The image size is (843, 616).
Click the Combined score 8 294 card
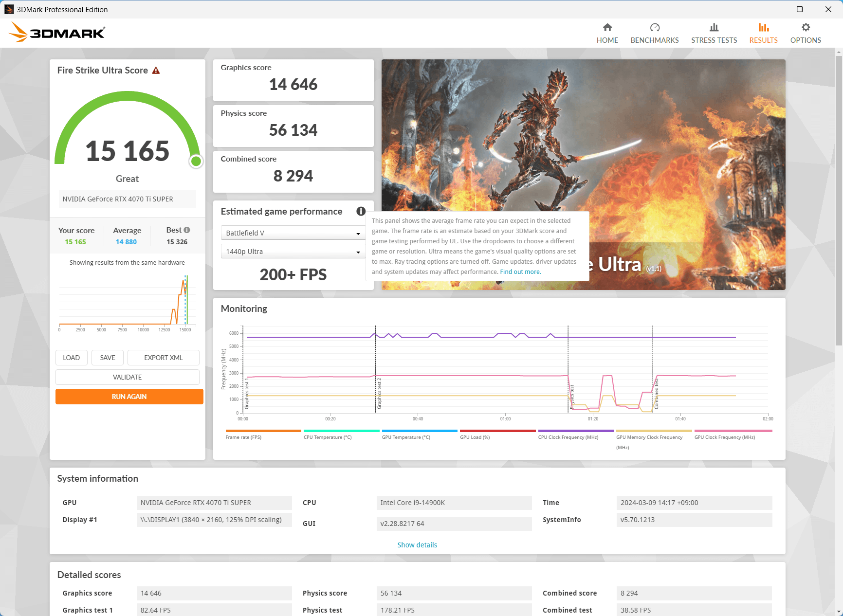click(x=293, y=172)
